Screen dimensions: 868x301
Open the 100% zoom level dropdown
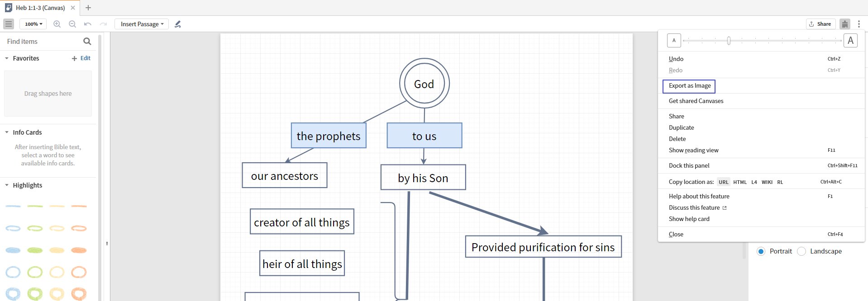[x=33, y=24]
